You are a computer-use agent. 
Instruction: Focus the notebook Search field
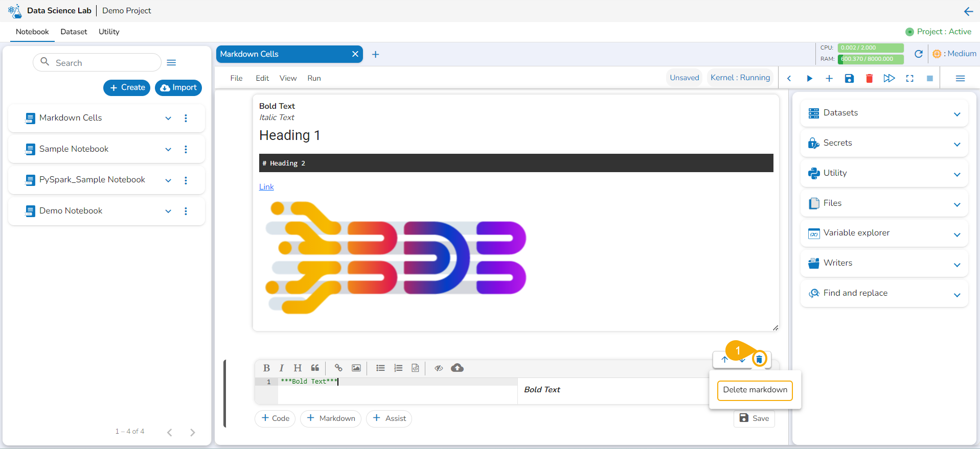click(97, 63)
